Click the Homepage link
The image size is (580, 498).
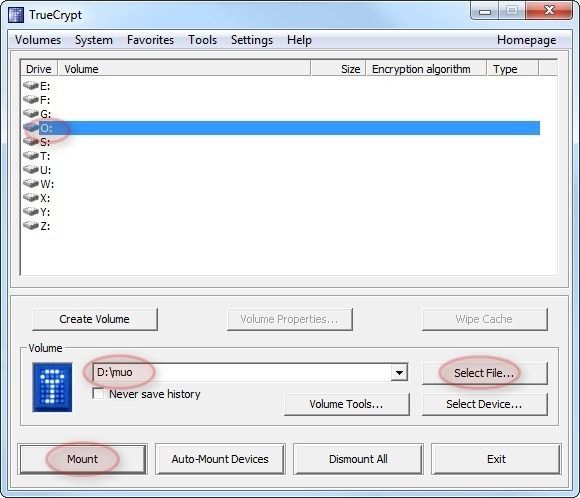click(526, 40)
